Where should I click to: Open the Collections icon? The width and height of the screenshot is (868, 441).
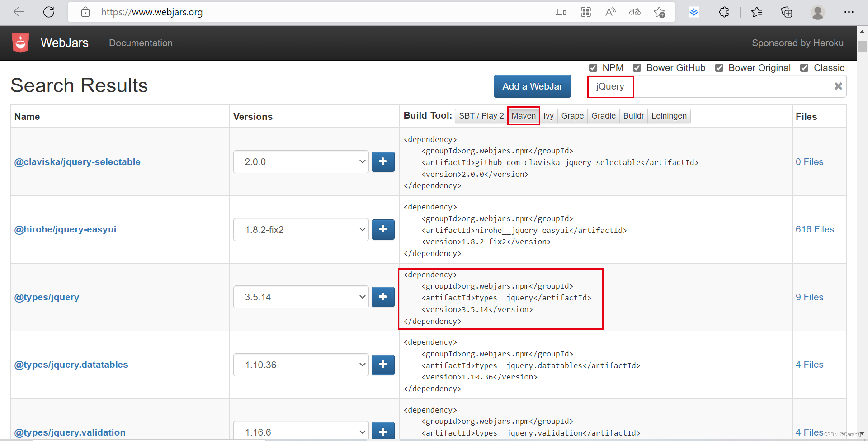787,12
